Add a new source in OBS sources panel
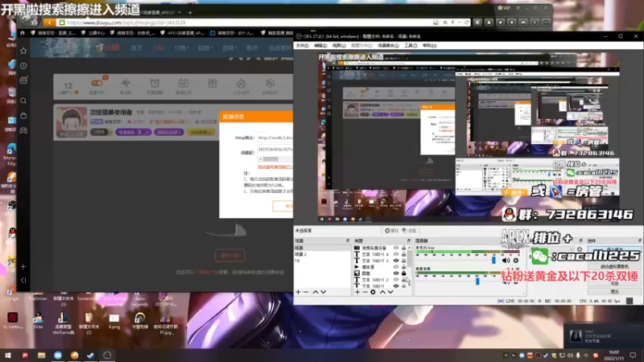The image size is (644, 362). [357, 292]
